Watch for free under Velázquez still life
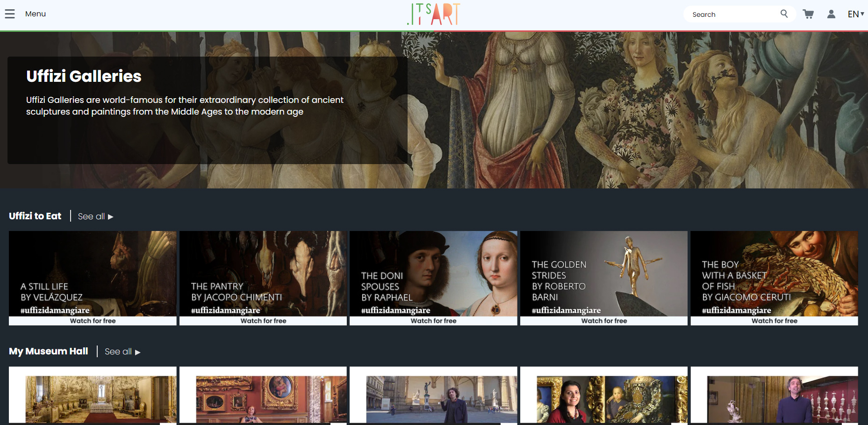 [x=93, y=321]
